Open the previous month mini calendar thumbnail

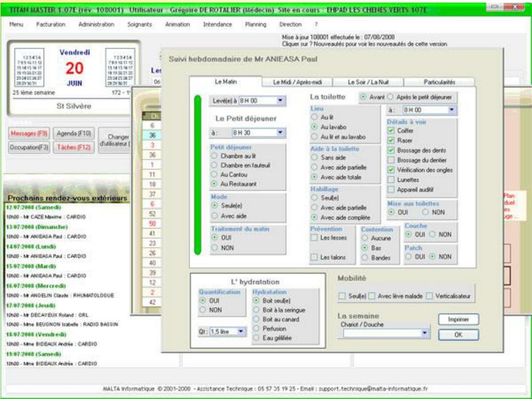[x=29, y=68]
